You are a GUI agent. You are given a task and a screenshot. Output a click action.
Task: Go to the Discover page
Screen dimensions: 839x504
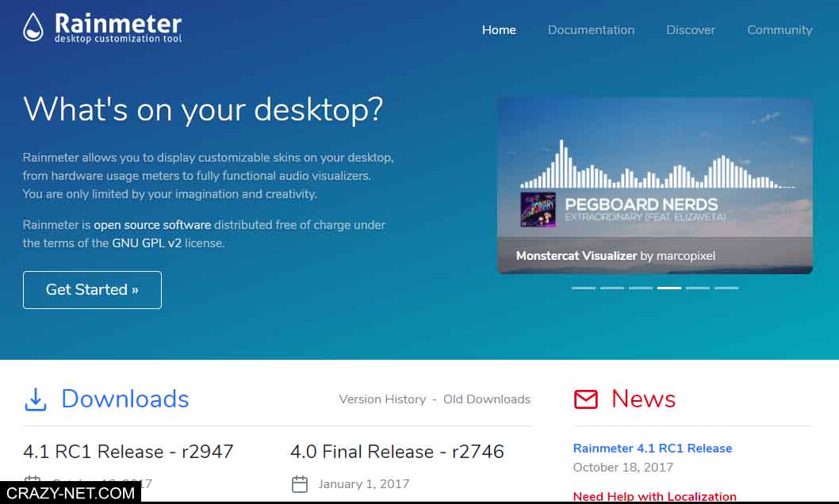pyautogui.click(x=690, y=30)
